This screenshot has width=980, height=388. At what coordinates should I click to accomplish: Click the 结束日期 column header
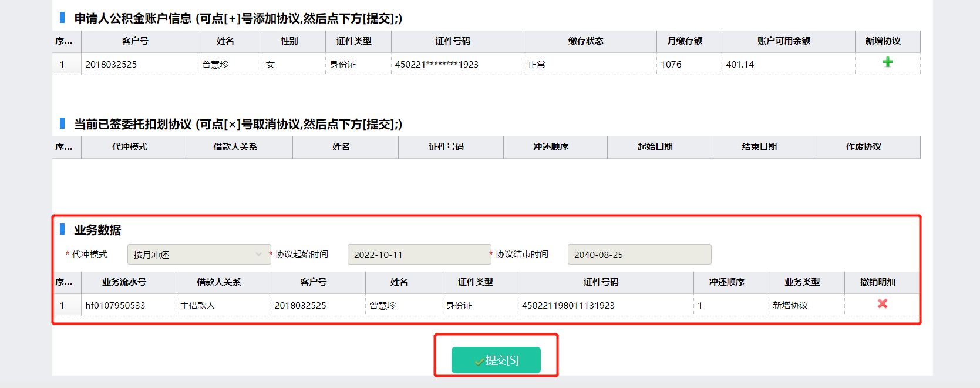pyautogui.click(x=759, y=147)
